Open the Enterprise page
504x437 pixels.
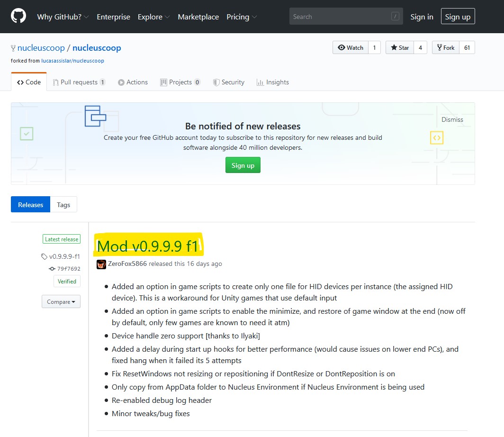[114, 17]
